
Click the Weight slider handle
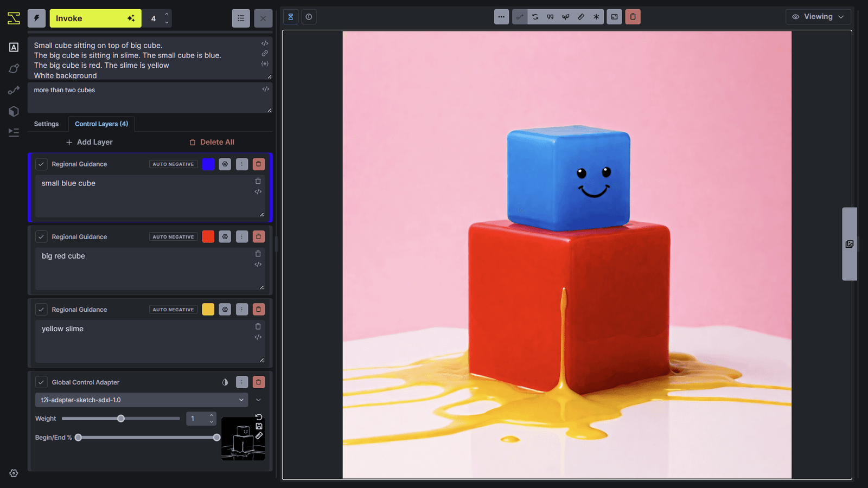[121, 419]
